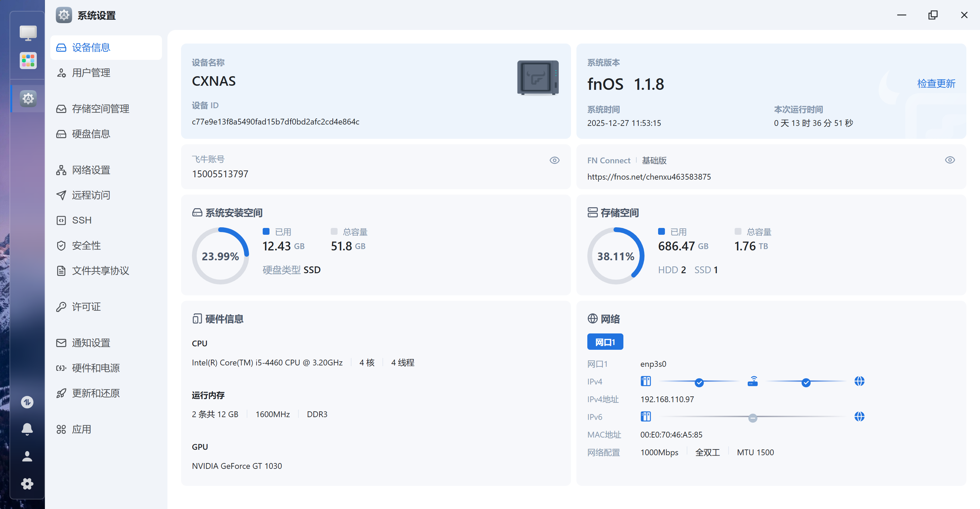980x509 pixels.
Task: Click the 23.99% system space usage ring
Action: tap(220, 256)
